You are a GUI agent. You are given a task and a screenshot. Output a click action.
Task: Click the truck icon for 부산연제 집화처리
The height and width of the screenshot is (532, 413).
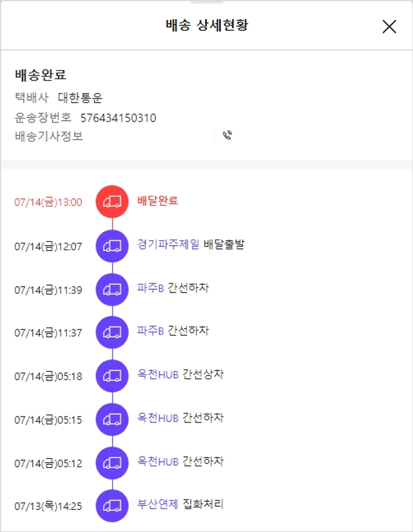point(112,506)
